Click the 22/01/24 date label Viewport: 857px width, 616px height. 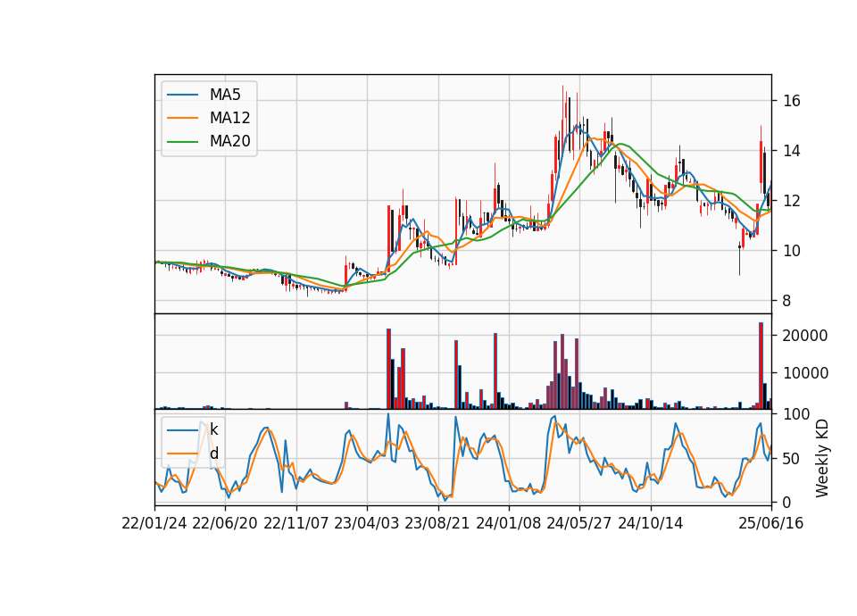coord(154,524)
